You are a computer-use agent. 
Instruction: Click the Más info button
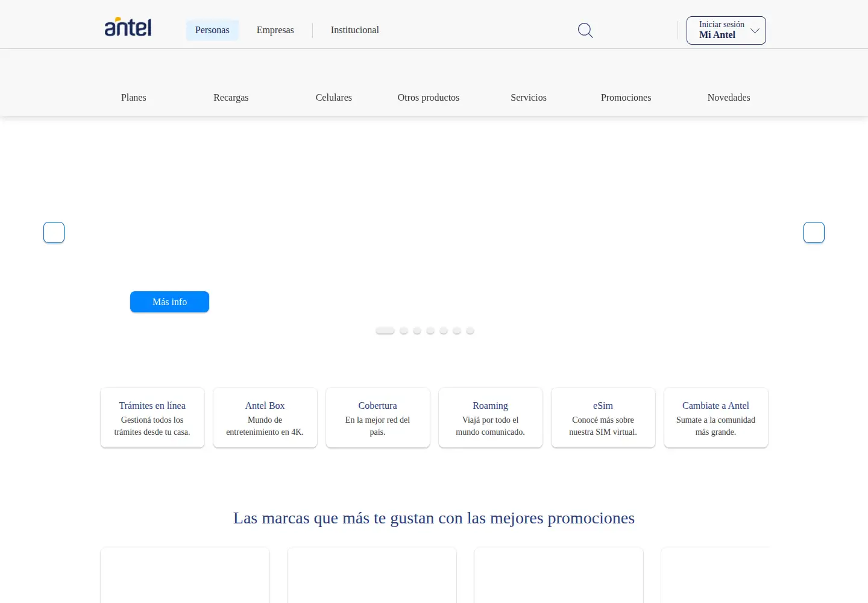169,301
